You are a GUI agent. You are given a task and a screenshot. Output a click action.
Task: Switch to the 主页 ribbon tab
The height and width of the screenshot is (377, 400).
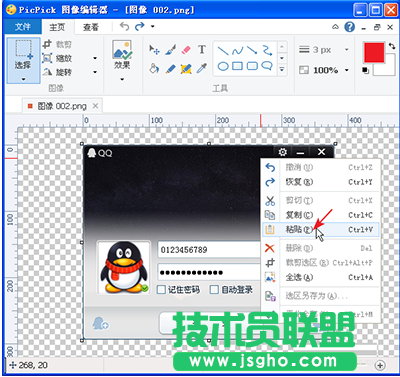tap(57, 27)
